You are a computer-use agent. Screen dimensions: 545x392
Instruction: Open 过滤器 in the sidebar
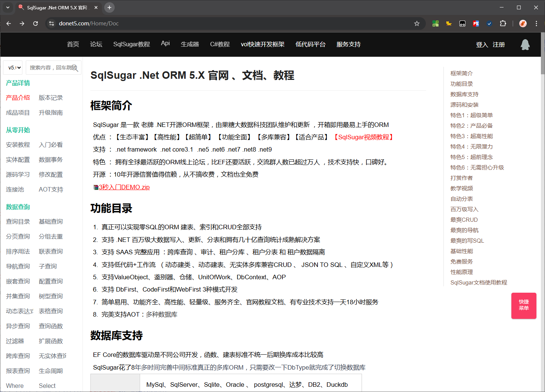15,341
